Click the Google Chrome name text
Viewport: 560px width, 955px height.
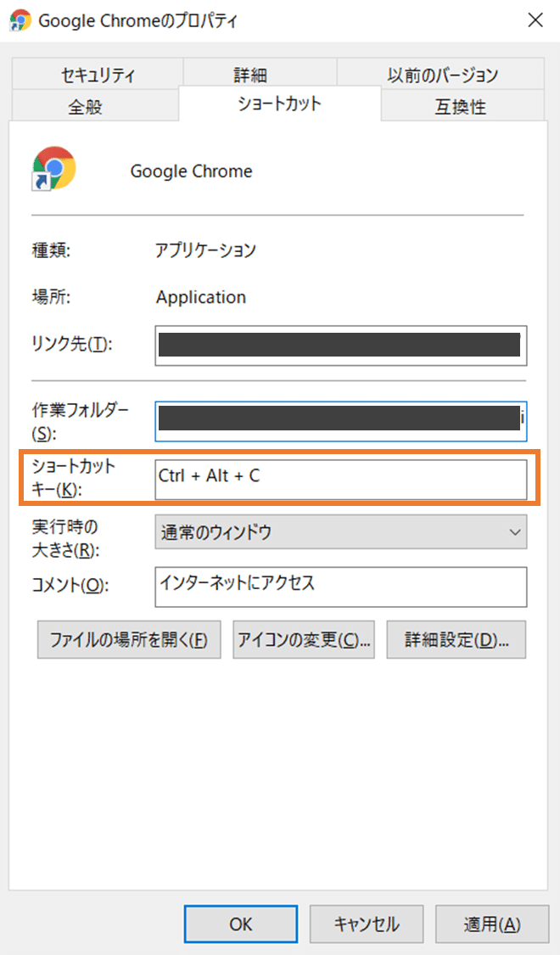(191, 171)
